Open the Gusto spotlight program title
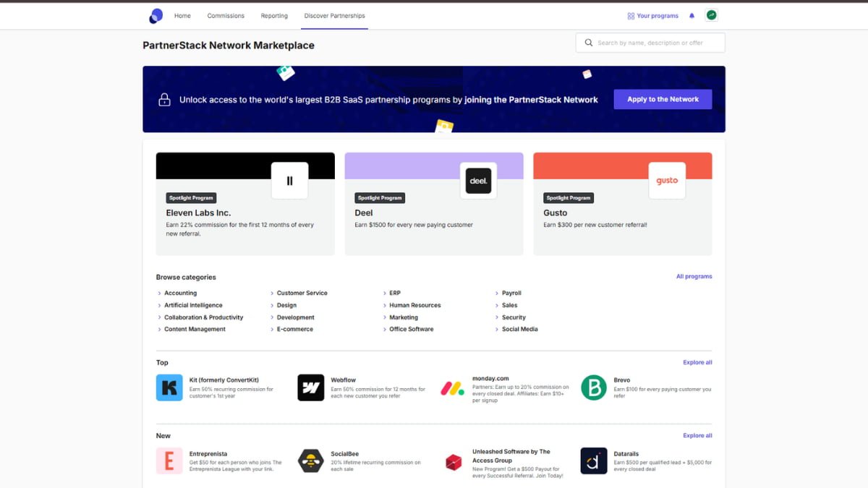Viewport: 868px width, 488px height. pos(556,213)
